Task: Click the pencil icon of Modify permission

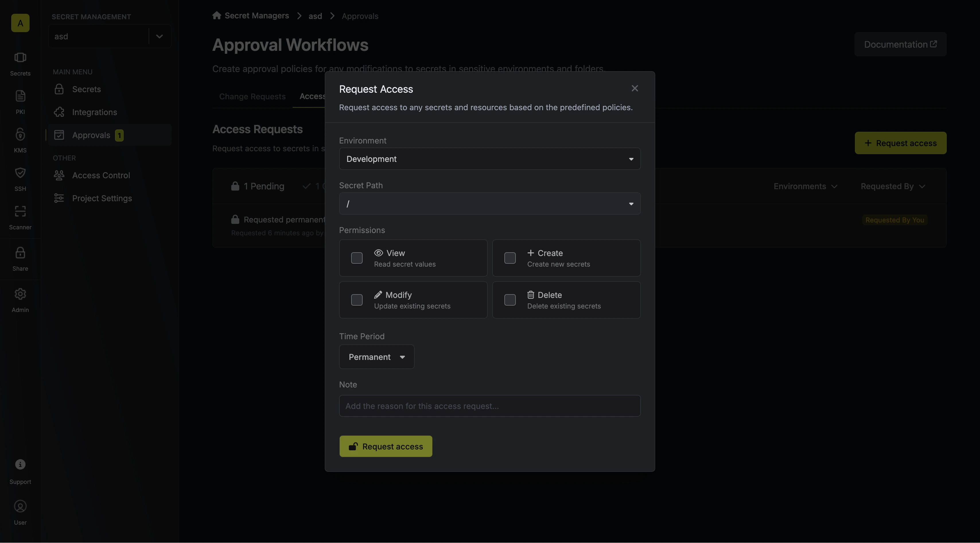Action: pos(378,295)
